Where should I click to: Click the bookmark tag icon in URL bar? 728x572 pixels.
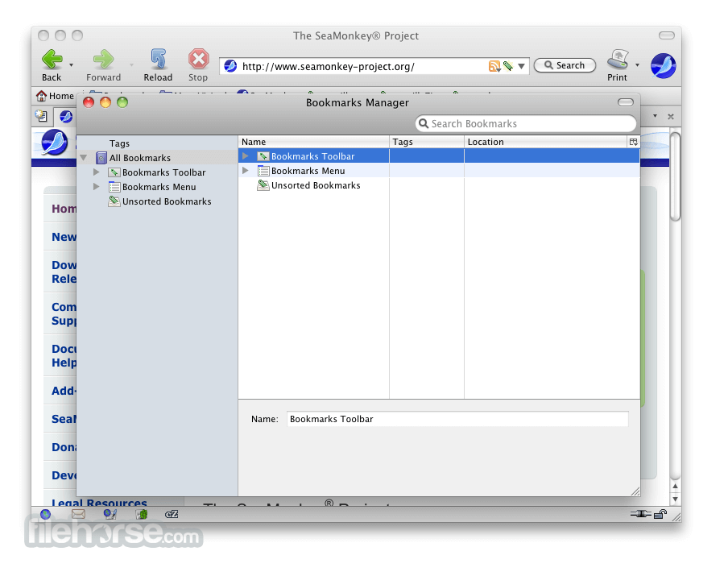click(508, 66)
